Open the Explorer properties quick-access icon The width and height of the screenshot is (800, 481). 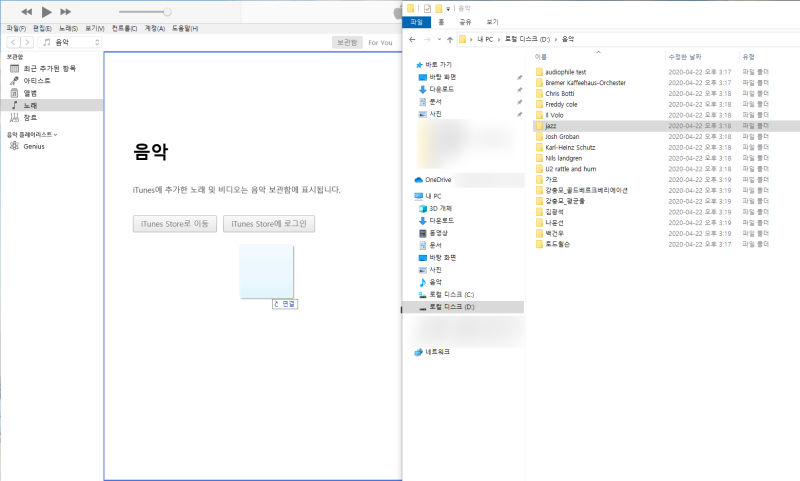427,8
